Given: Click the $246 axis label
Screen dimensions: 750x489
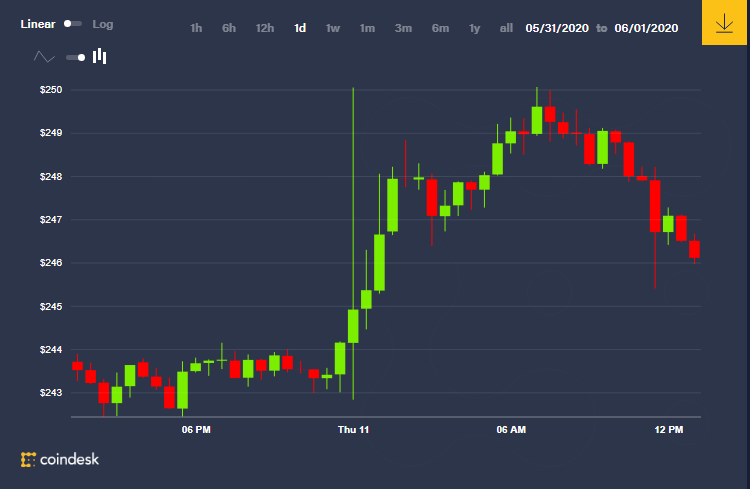Looking at the screenshot, I should [51, 263].
